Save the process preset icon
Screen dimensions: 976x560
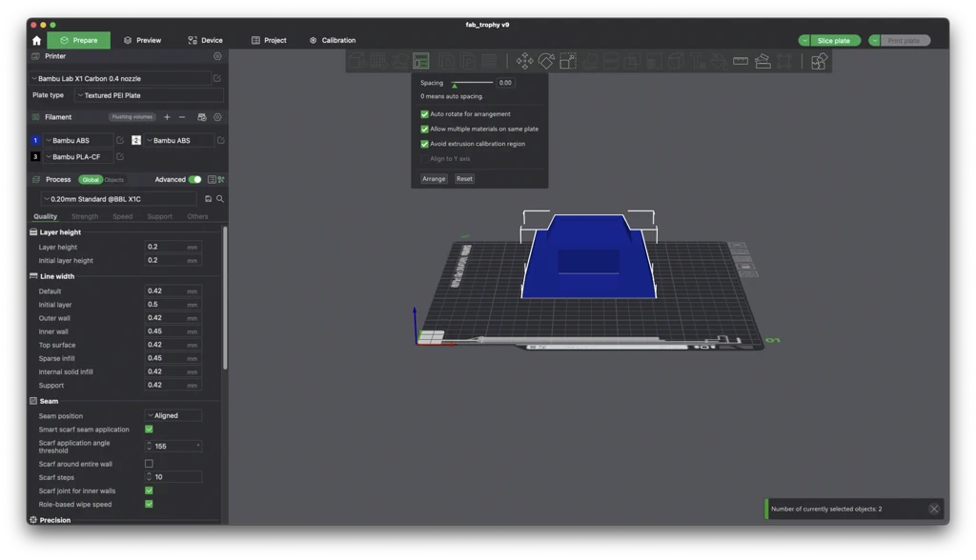tap(208, 199)
